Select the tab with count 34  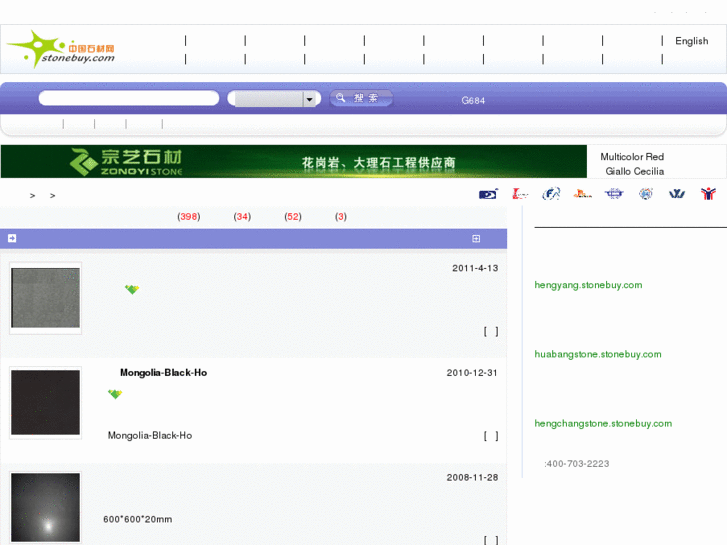tap(242, 216)
